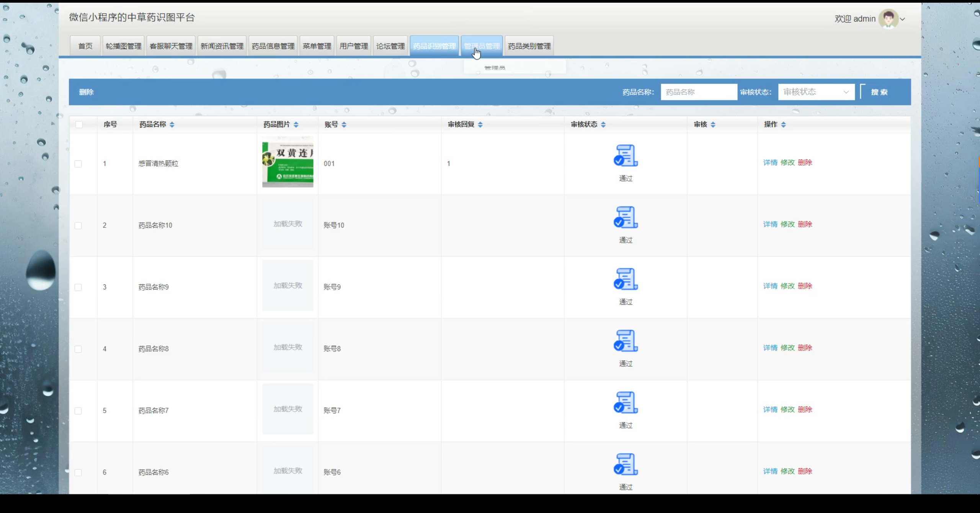Open the 药品信息管理 tab
The image size is (980, 513).
pos(273,46)
